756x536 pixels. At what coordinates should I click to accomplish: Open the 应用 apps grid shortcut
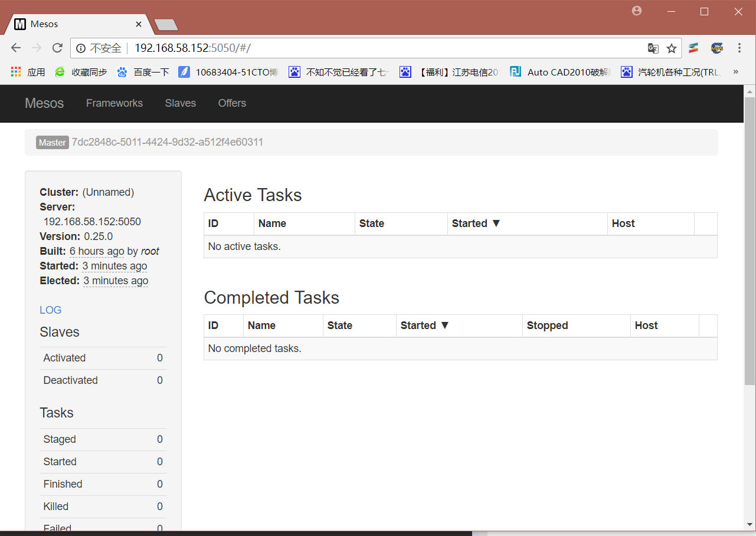(28, 72)
